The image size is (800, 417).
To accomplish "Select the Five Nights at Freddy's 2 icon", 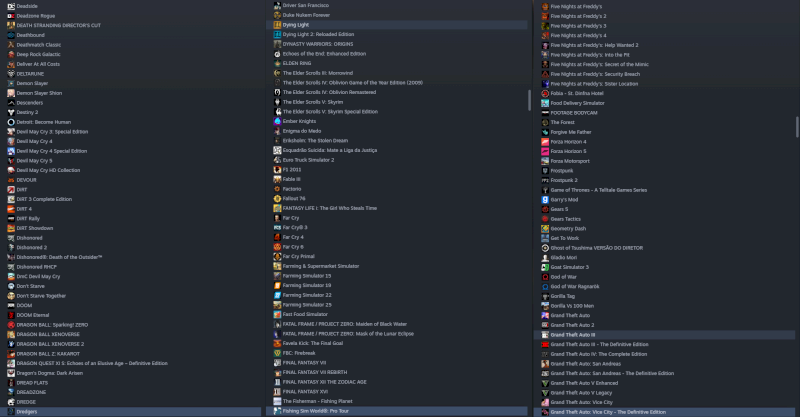I will point(545,16).
